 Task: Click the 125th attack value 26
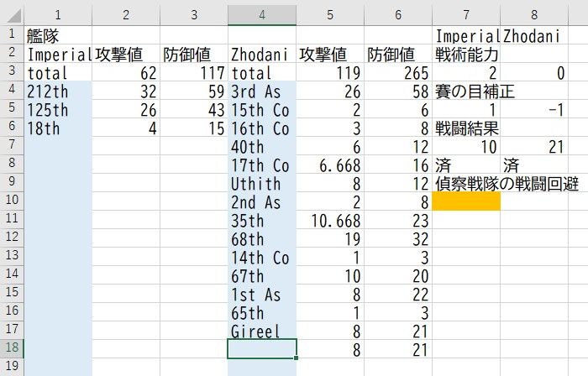pos(126,109)
